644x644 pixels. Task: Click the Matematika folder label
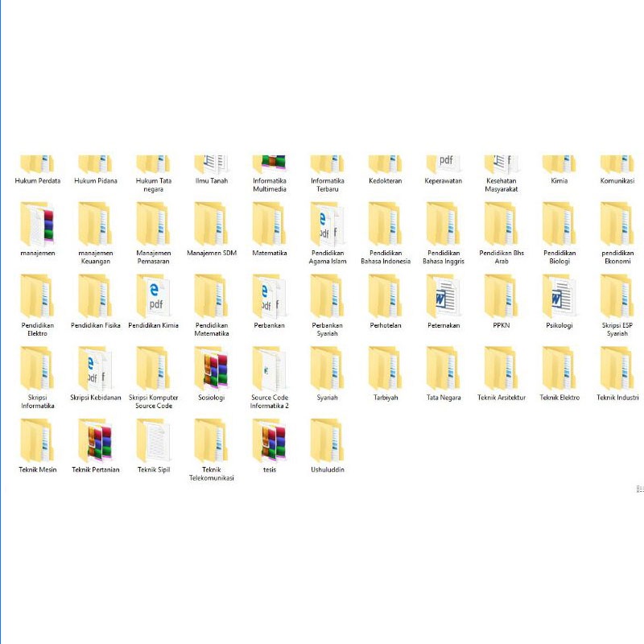tap(270, 253)
